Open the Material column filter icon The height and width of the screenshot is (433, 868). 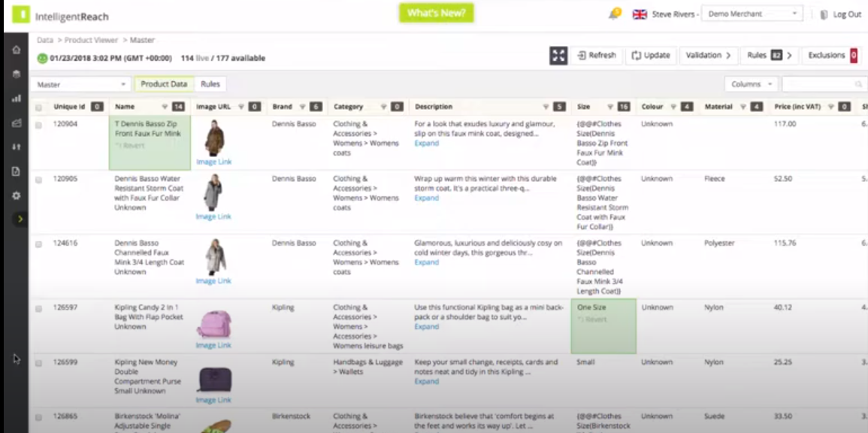point(743,107)
